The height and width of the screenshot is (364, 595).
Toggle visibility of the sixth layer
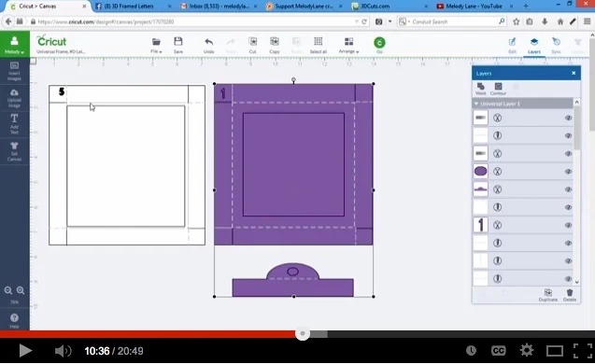568,207
